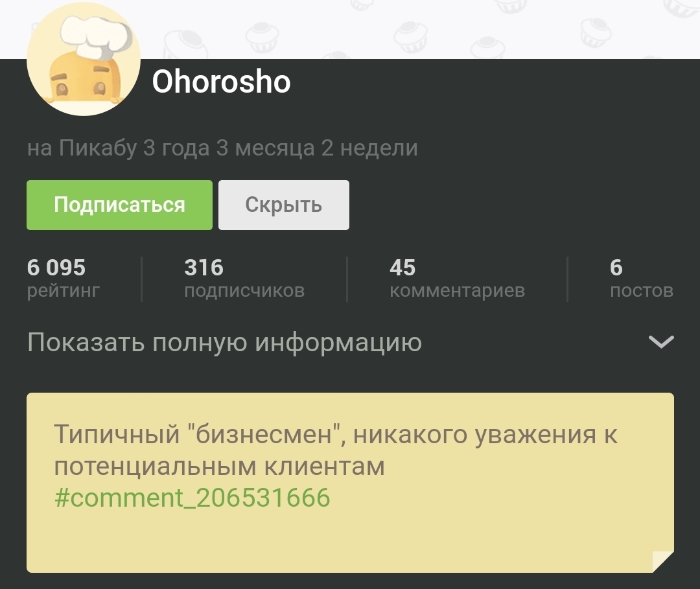Open the #comment_206531666 link
Screen dimensions: 700x589
click(192, 498)
